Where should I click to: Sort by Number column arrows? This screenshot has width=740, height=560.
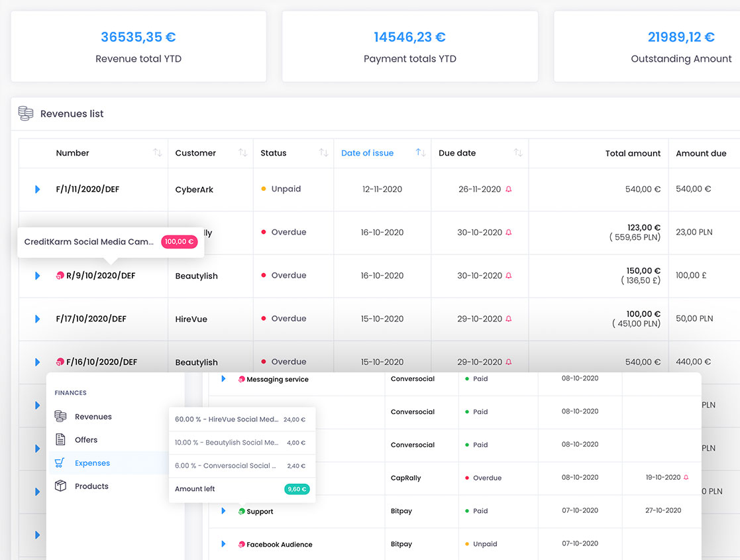tap(158, 152)
